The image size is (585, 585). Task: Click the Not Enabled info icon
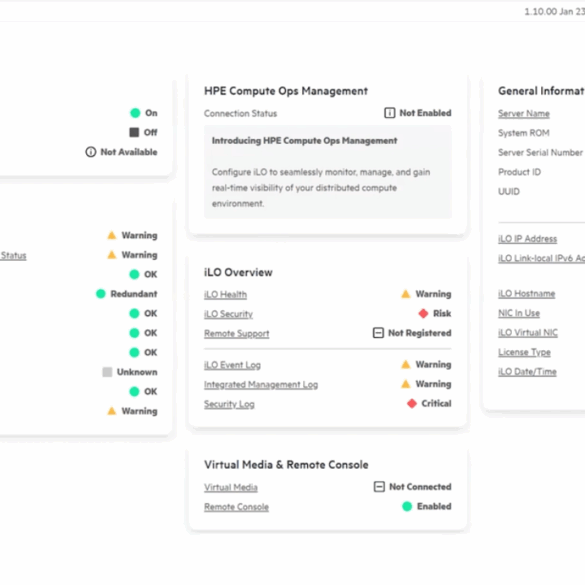click(x=390, y=113)
